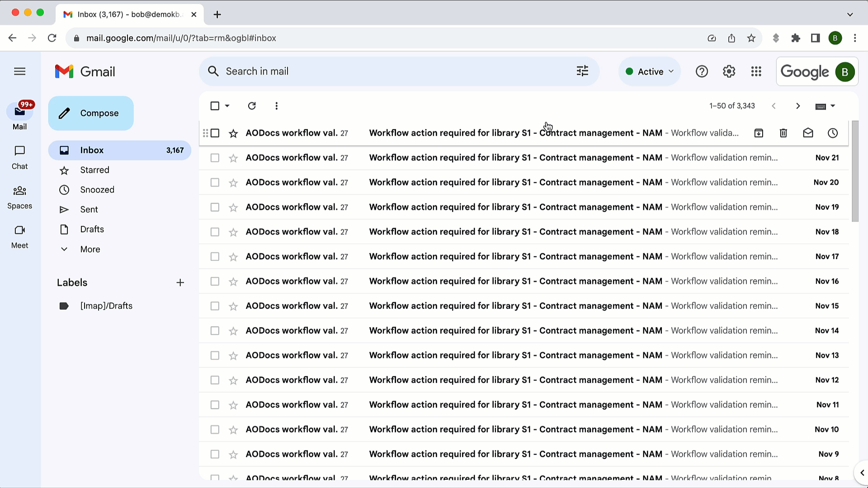Open Chat in the sidebar

tap(19, 157)
